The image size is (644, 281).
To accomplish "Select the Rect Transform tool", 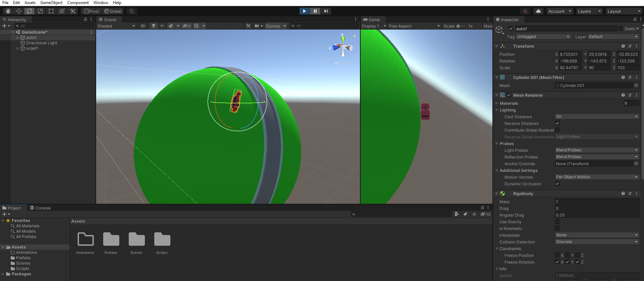I will coord(51,11).
